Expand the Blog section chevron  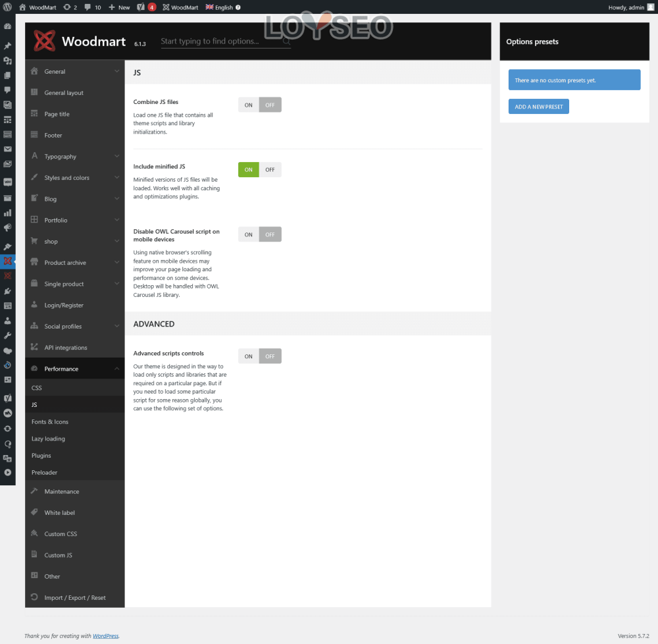tap(116, 199)
